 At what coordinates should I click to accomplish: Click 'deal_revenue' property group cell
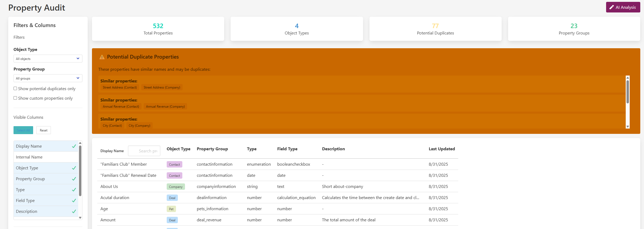[209, 220]
